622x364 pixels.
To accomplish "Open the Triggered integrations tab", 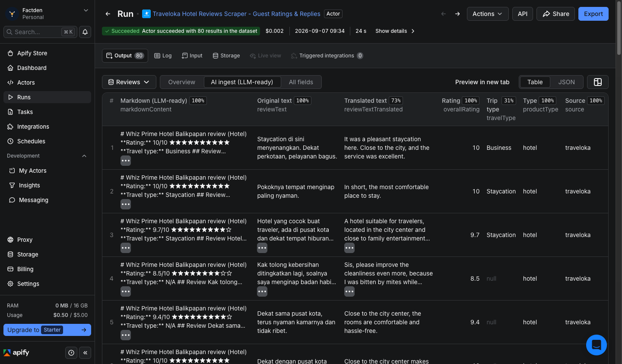I will tap(327, 56).
